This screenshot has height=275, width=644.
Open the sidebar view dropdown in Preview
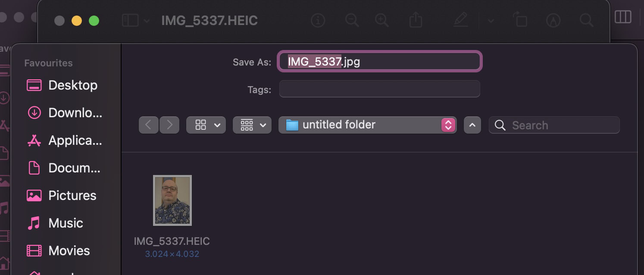coord(136,20)
